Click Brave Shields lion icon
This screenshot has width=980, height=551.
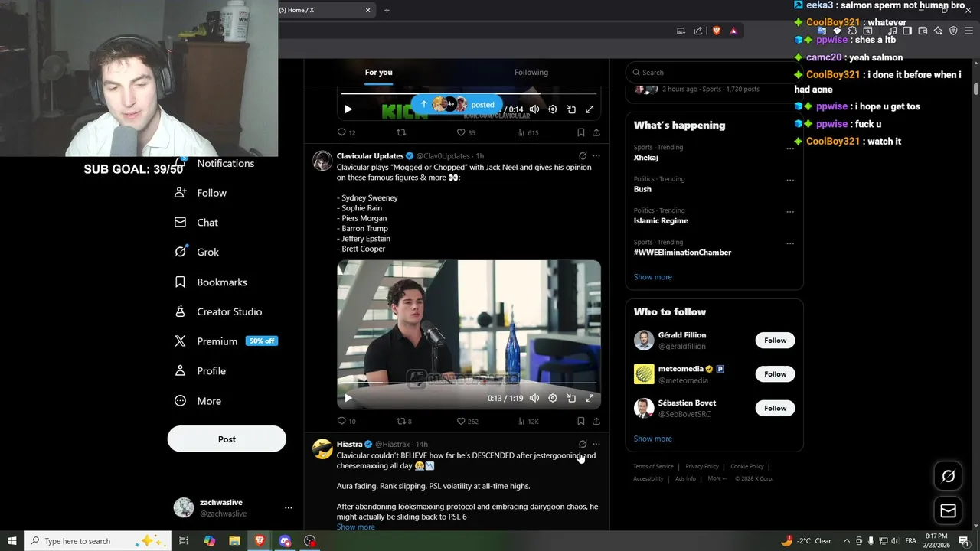[x=717, y=31]
